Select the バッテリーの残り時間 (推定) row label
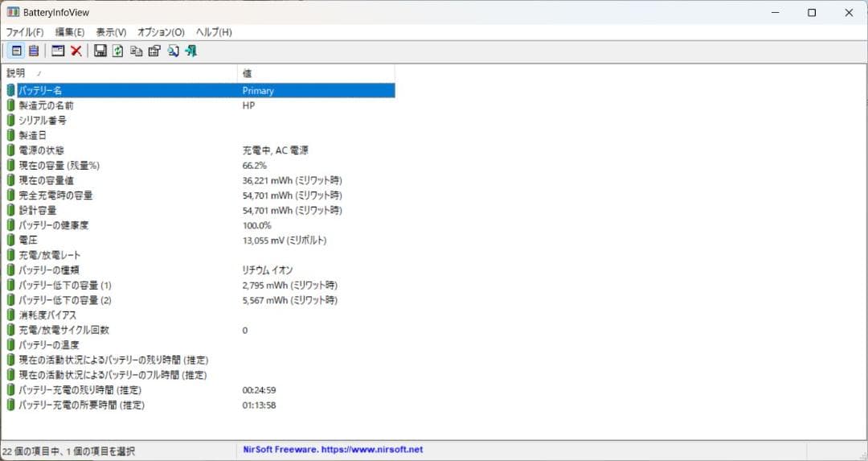The image size is (868, 461). pos(113,360)
